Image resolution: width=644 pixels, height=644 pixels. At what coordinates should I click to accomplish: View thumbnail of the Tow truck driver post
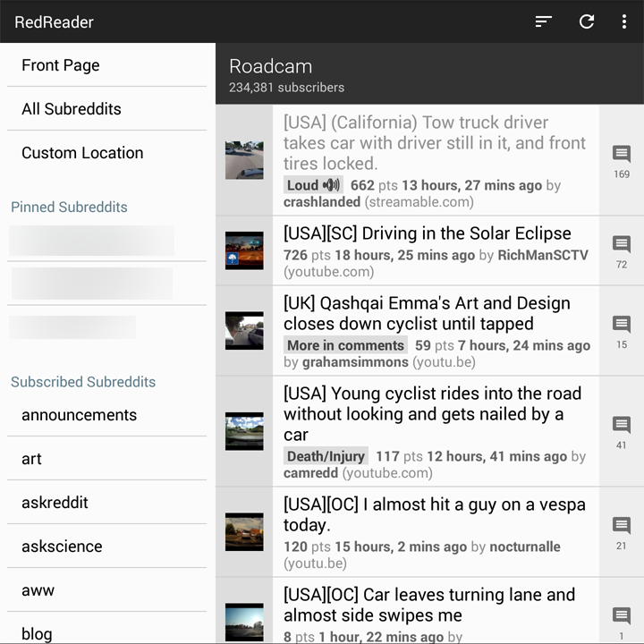pos(244,160)
